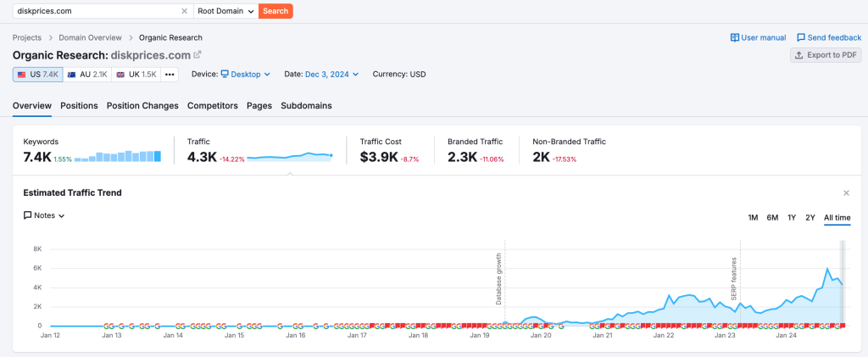868x357 pixels.
Task: Expand the Notes dropdown
Action: coord(44,215)
